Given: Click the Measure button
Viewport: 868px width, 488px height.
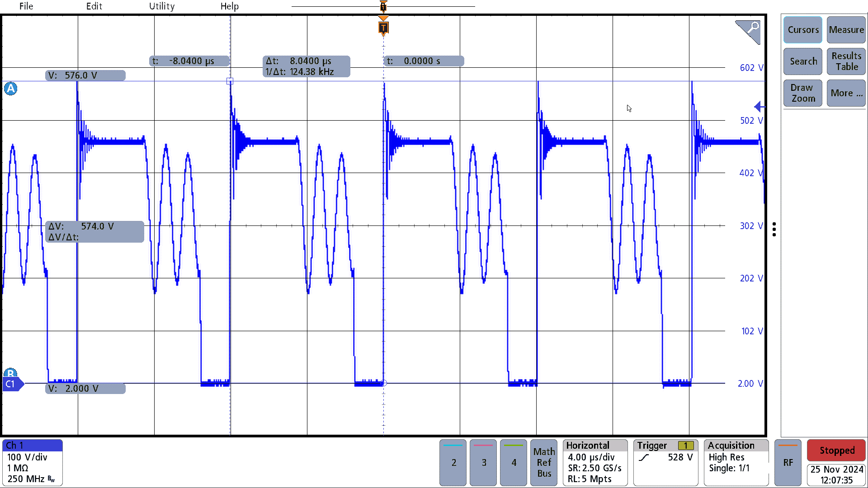Looking at the screenshot, I should pyautogui.click(x=846, y=30).
